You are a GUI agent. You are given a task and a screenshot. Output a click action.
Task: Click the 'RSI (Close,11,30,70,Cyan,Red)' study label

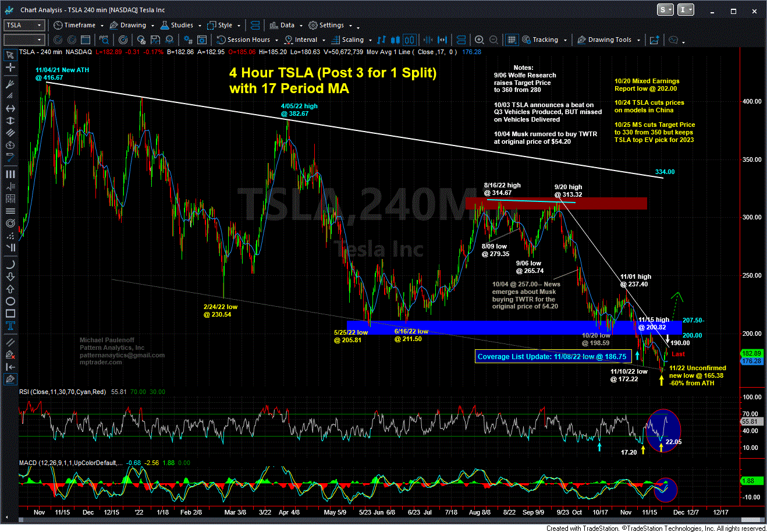(62, 392)
